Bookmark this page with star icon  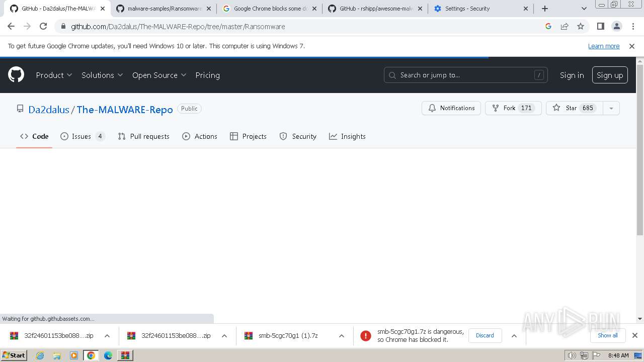click(x=581, y=27)
